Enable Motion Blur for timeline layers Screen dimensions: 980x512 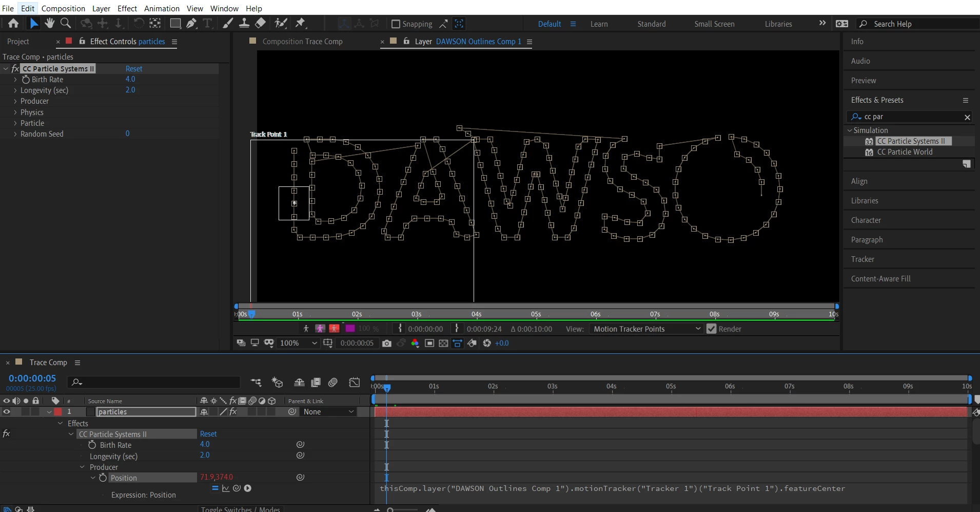pos(333,382)
